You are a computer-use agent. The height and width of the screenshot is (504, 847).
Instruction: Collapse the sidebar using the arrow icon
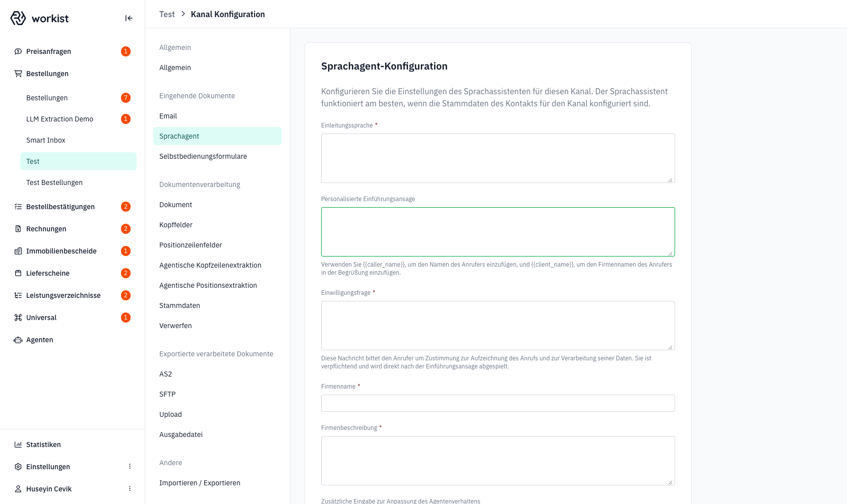pos(129,18)
